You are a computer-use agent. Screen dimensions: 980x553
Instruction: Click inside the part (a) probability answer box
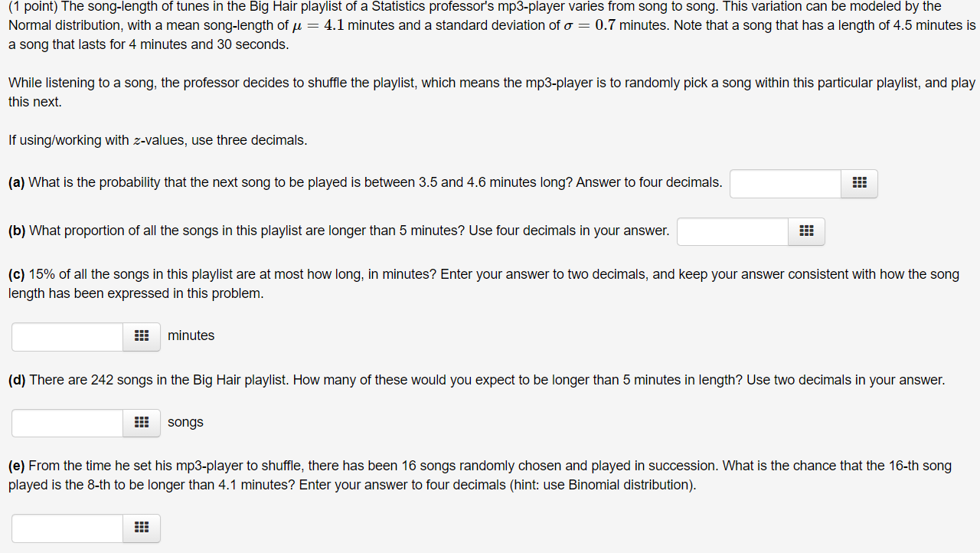(785, 184)
